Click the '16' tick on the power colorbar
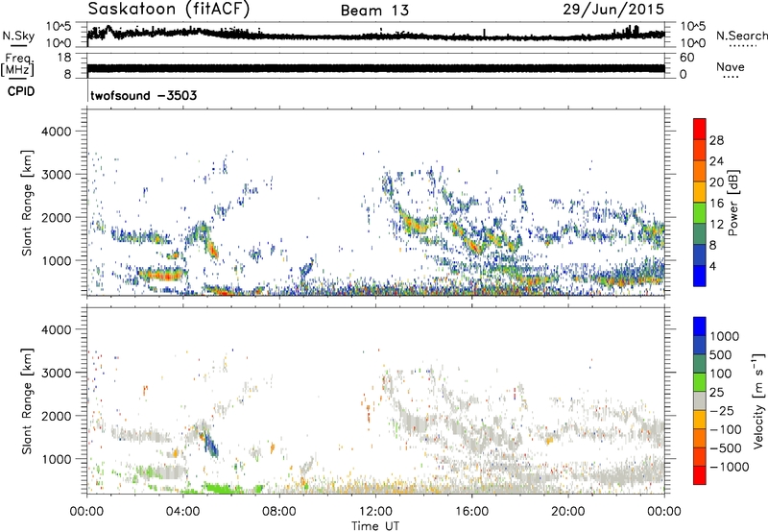The width and height of the screenshot is (768, 532). [716, 204]
